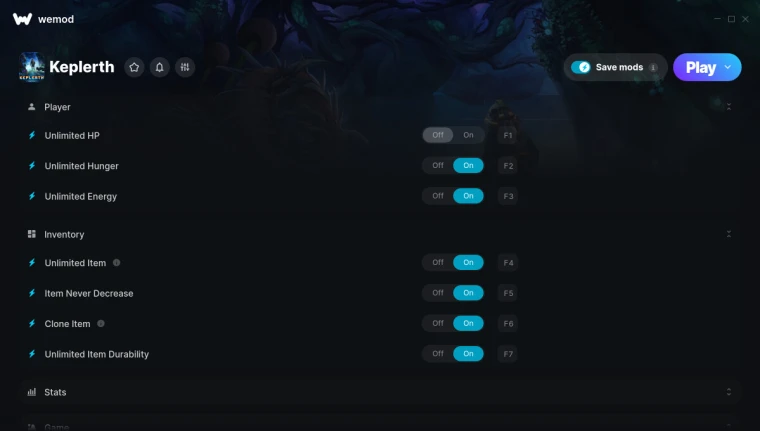This screenshot has height=431, width=760.
Task: Expand the Stats section
Action: tap(728, 392)
